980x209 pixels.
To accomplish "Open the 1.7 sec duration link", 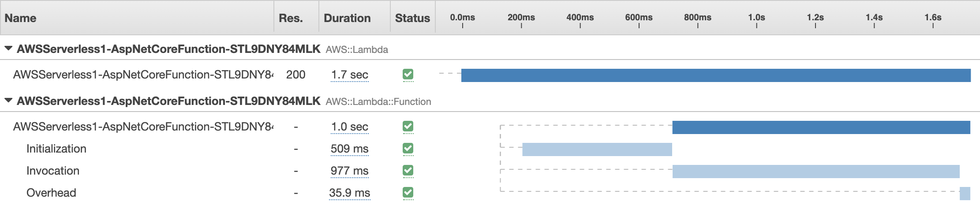I will (350, 75).
